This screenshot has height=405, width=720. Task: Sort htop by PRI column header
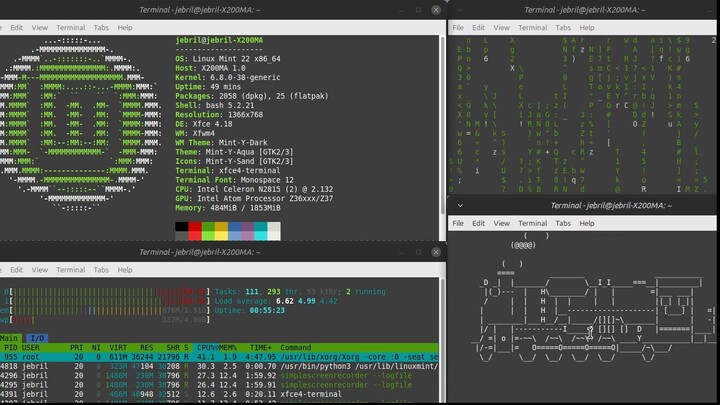coord(76,348)
